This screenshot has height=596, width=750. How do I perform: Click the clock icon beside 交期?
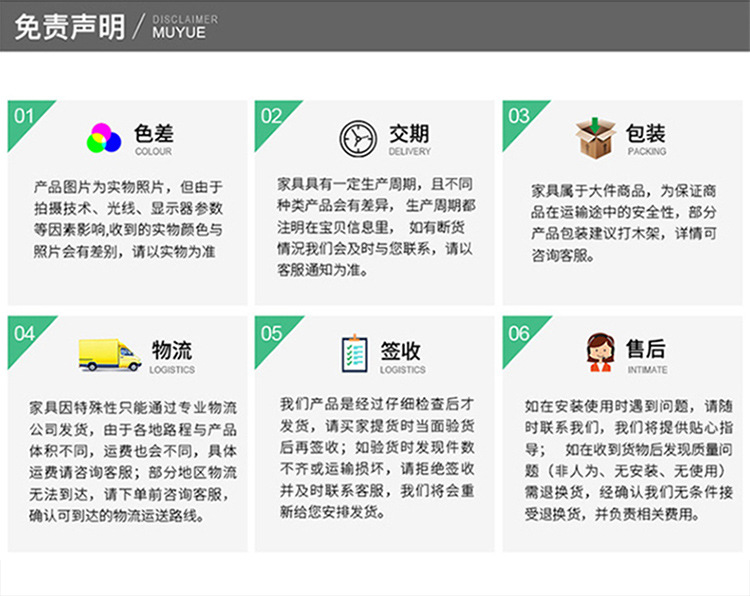pyautogui.click(x=358, y=139)
